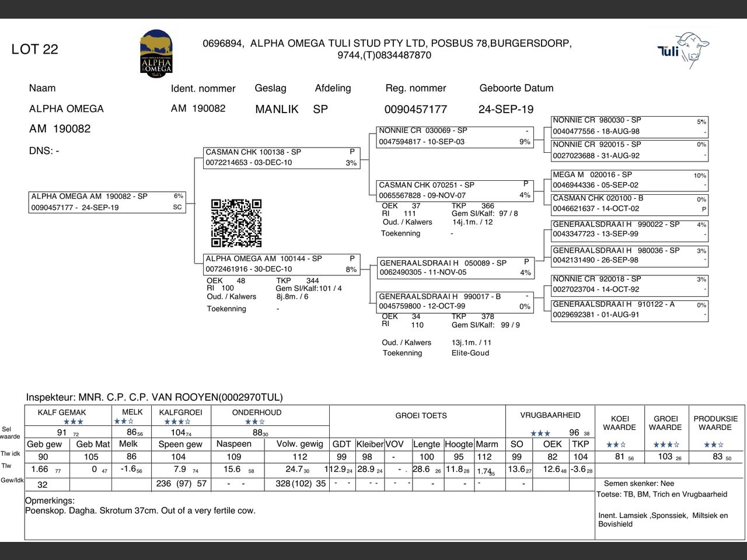Screen dimensions: 747x560
Task: Select the star rating under MELK
Action: tap(124, 421)
